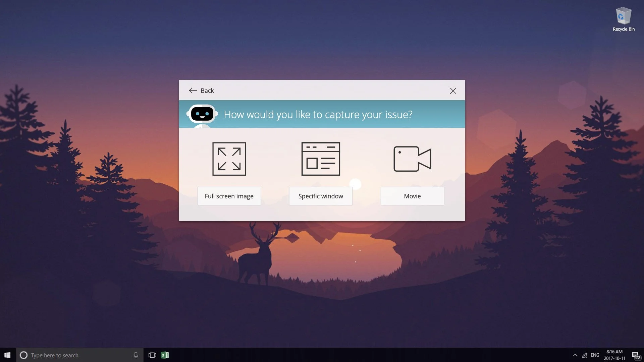The height and width of the screenshot is (362, 644).
Task: Open Task View from the taskbar
Action: pos(152,355)
